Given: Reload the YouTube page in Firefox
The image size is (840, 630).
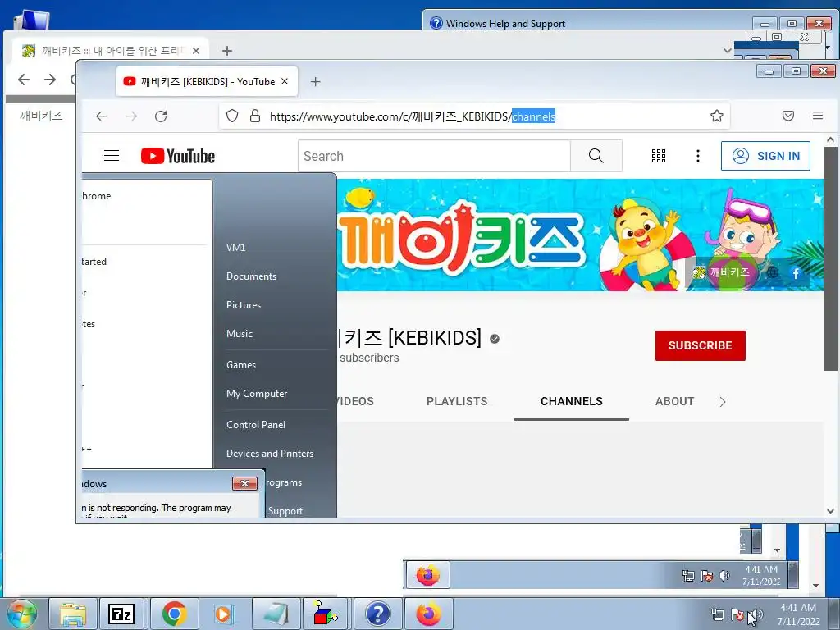Looking at the screenshot, I should tap(161, 116).
